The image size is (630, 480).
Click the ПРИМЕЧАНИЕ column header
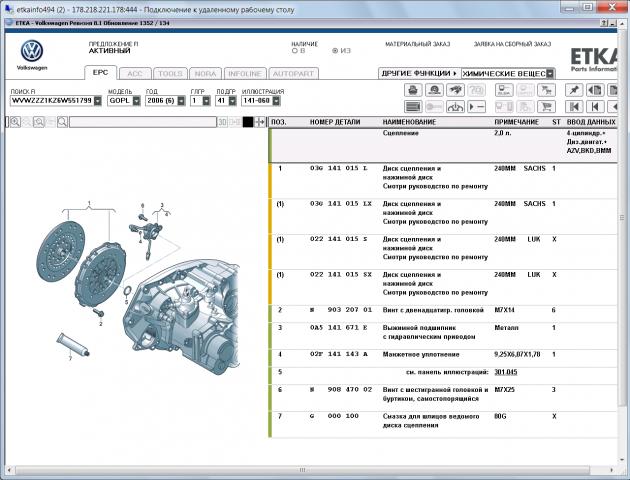[x=516, y=122]
